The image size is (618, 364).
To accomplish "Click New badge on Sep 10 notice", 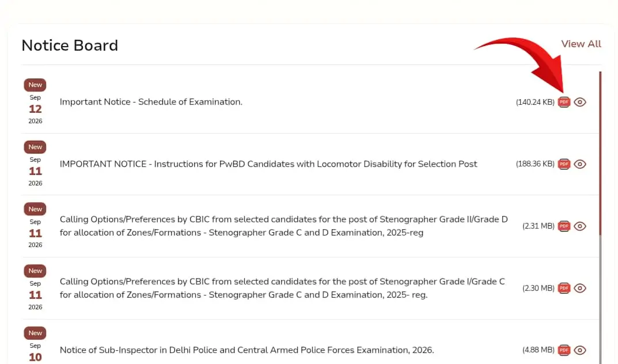I will pyautogui.click(x=35, y=333).
